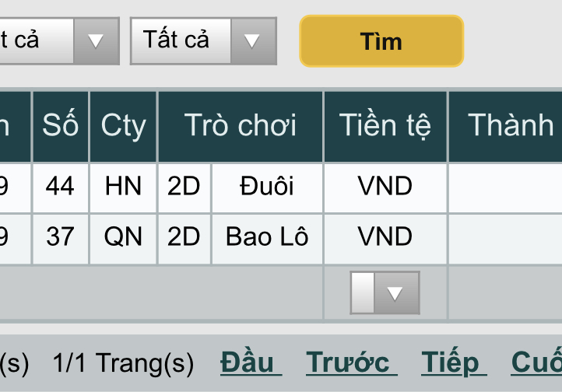Click the Tiền tệ column header
The image size is (562, 392).
(x=385, y=126)
